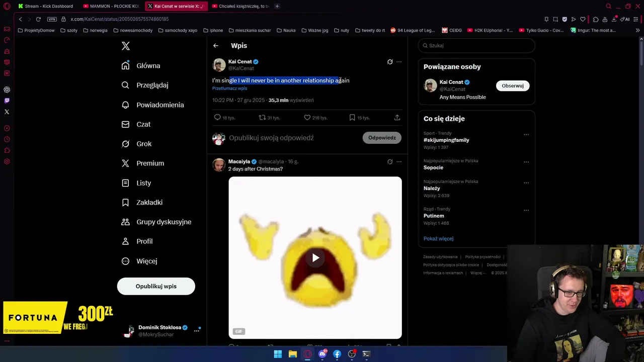
Task: Open the tweety do rt bookmark folder
Action: click(370, 30)
